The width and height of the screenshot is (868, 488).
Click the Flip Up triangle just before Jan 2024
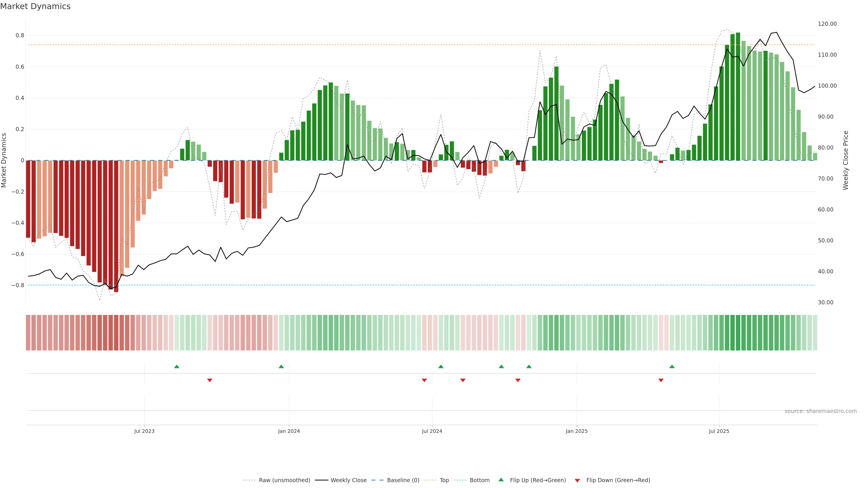[281, 366]
